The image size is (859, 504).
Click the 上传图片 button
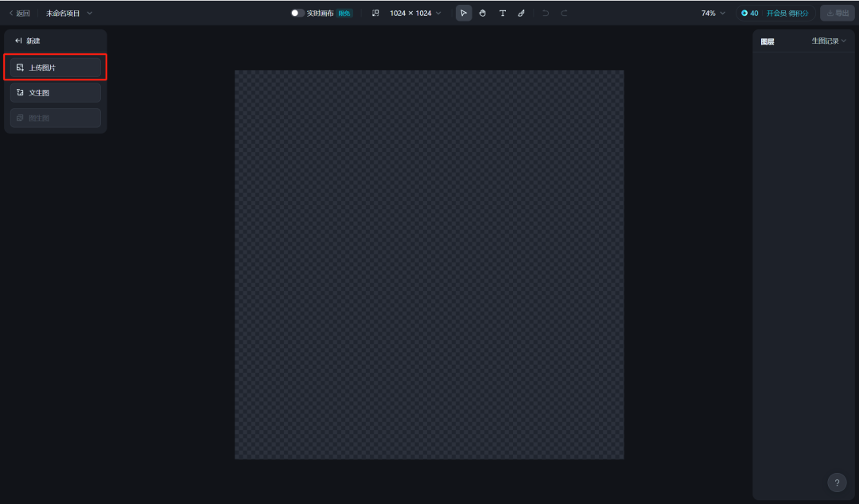tap(56, 68)
